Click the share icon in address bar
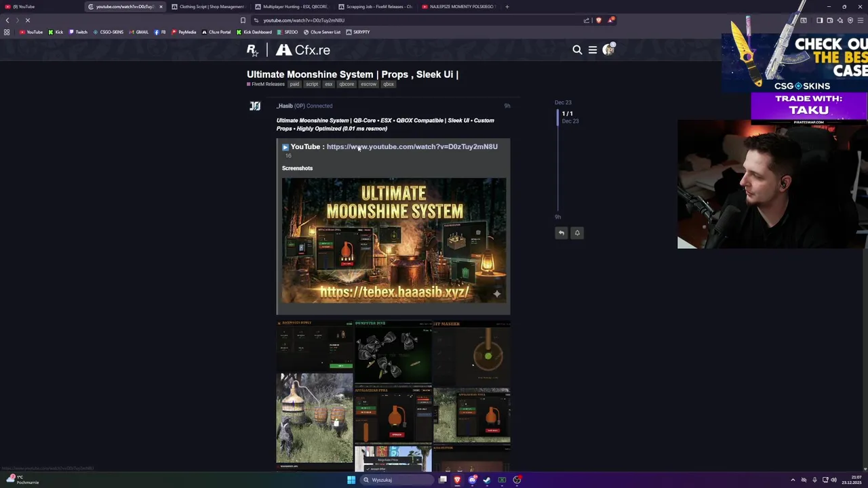Viewport: 868px width, 488px height. point(587,20)
